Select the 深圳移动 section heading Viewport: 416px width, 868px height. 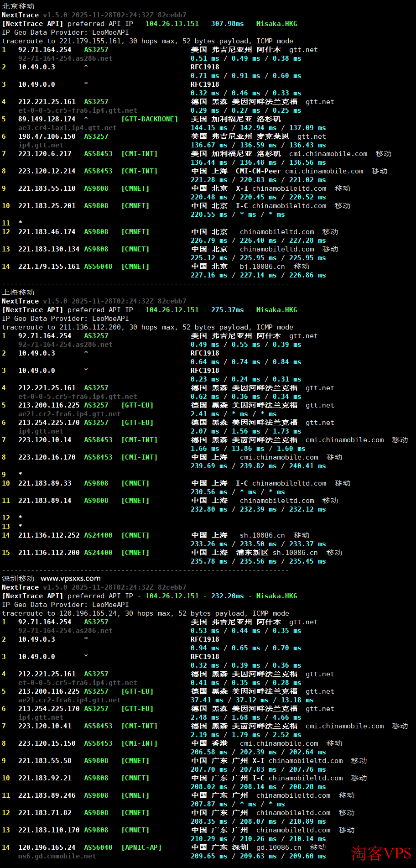point(18,579)
